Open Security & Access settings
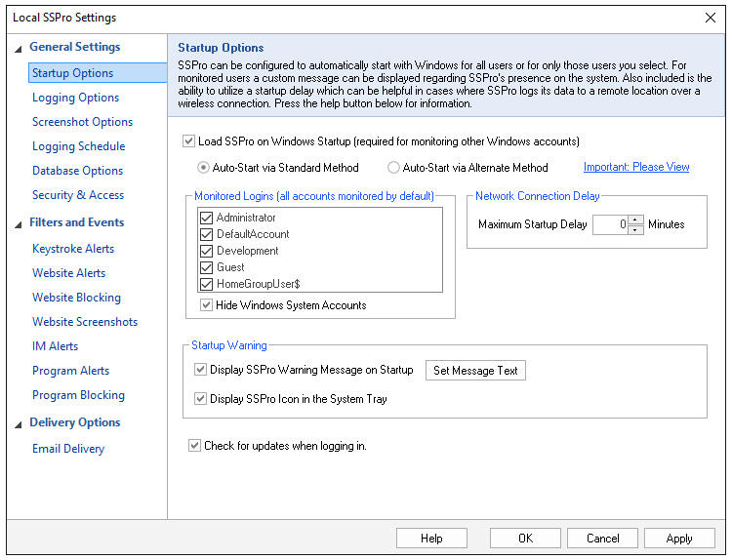 tap(78, 195)
